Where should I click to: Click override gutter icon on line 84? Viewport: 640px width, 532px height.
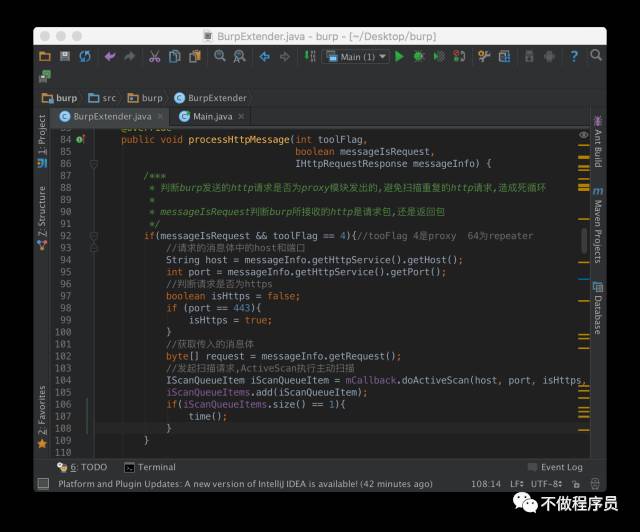(x=80, y=139)
